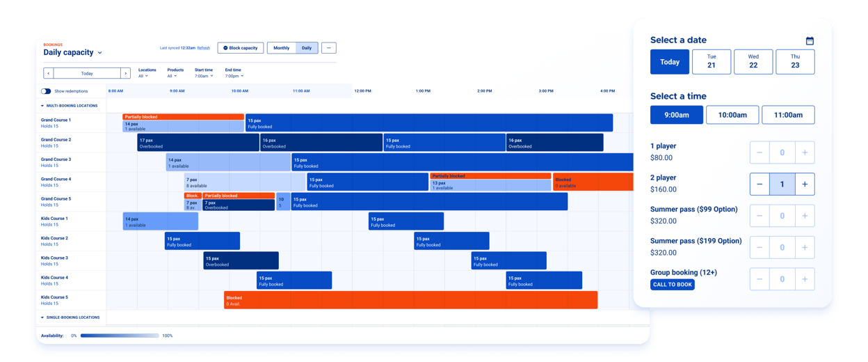Click the 12:00 PM time header
This screenshot has width=868, height=362.
362,91
